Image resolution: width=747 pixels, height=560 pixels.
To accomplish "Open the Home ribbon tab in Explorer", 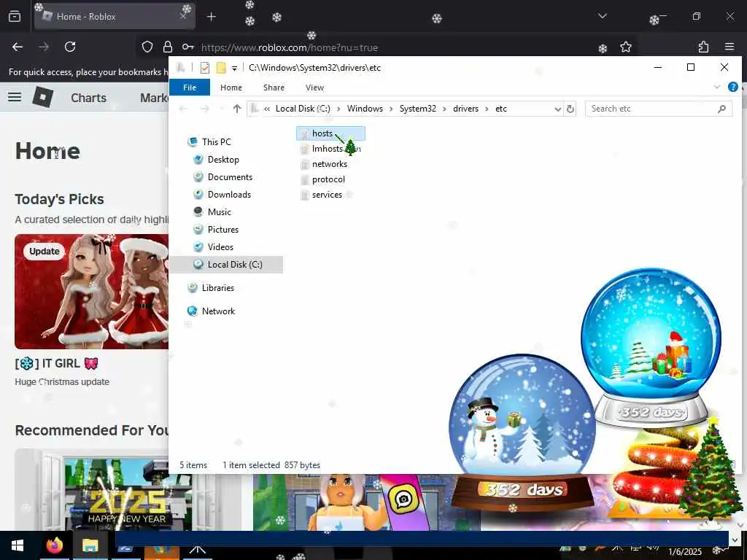I will 231,87.
